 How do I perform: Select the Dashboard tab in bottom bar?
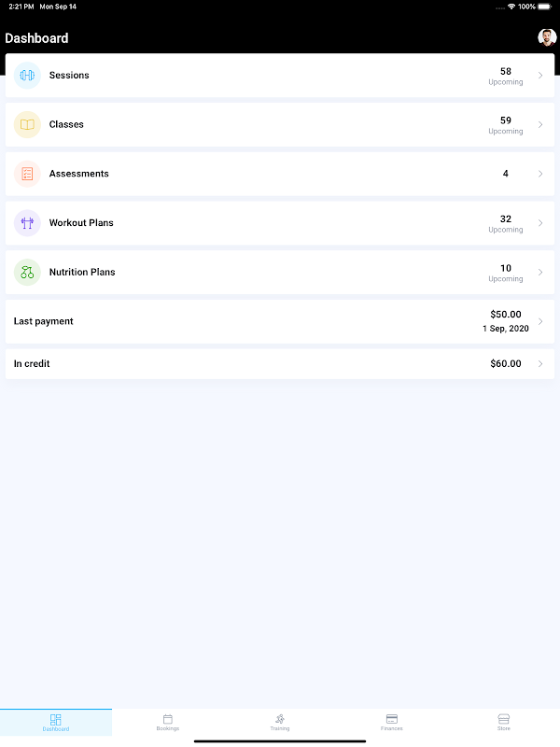click(56, 722)
